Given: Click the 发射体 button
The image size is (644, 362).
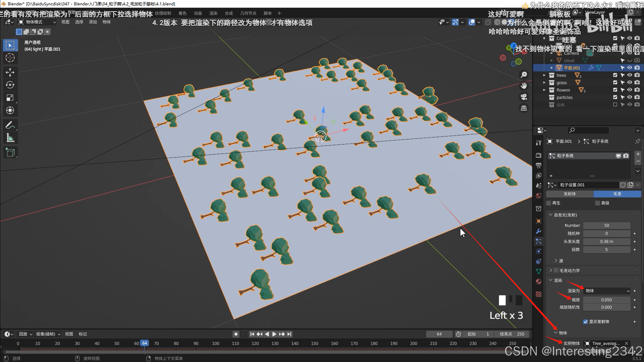Looking at the screenshot, I should (570, 194).
